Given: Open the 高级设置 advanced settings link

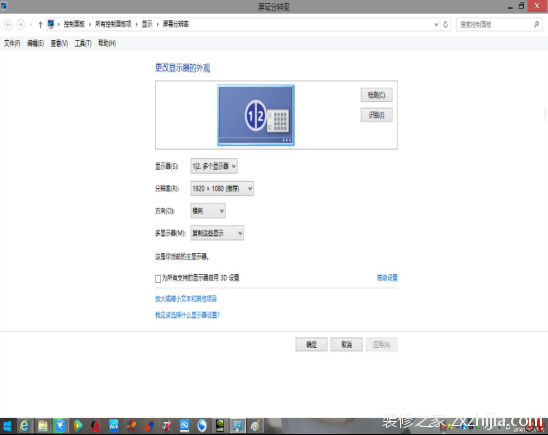Looking at the screenshot, I should pos(387,278).
